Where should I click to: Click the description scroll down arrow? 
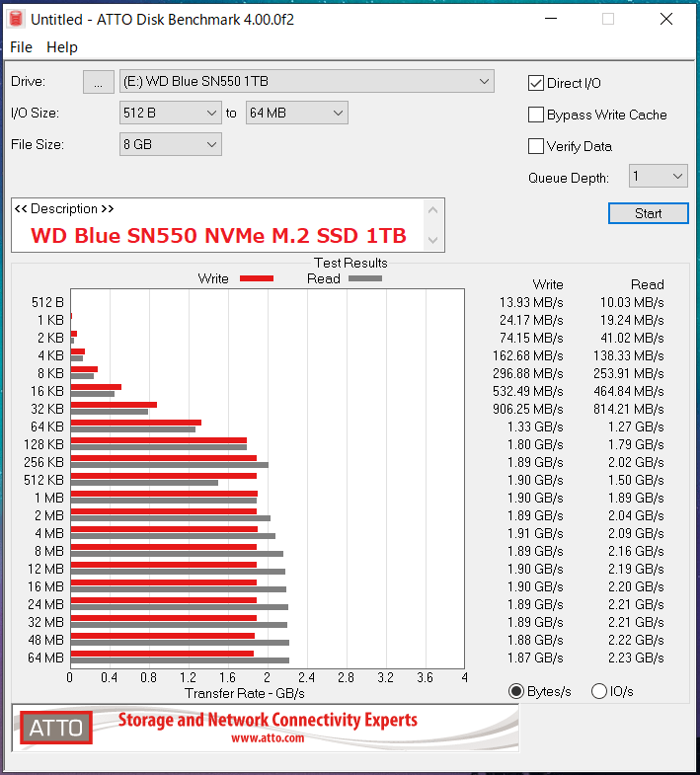(433, 240)
